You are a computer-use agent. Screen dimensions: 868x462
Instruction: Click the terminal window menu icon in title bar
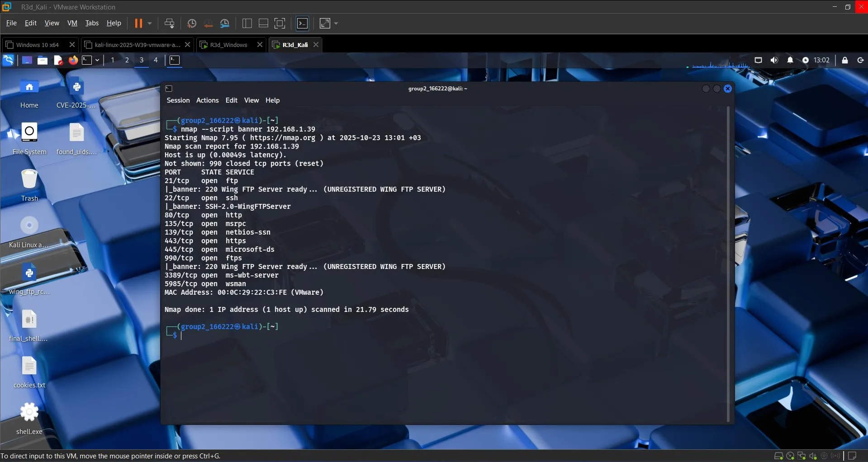(x=169, y=89)
